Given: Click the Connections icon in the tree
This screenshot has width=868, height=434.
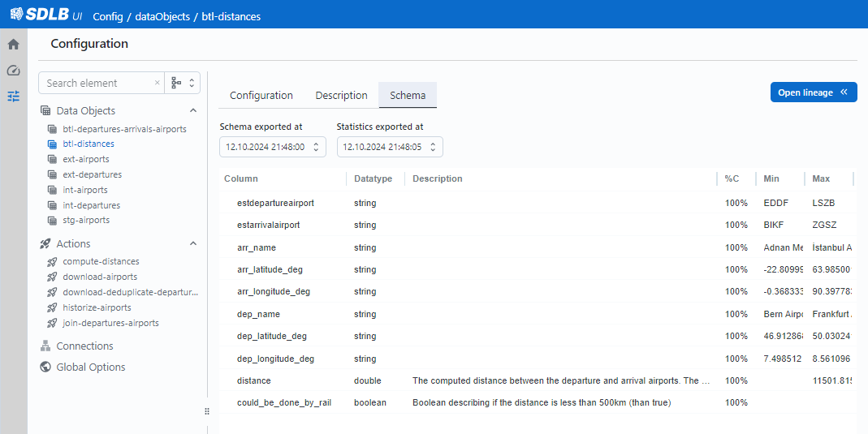Looking at the screenshot, I should click(x=45, y=346).
